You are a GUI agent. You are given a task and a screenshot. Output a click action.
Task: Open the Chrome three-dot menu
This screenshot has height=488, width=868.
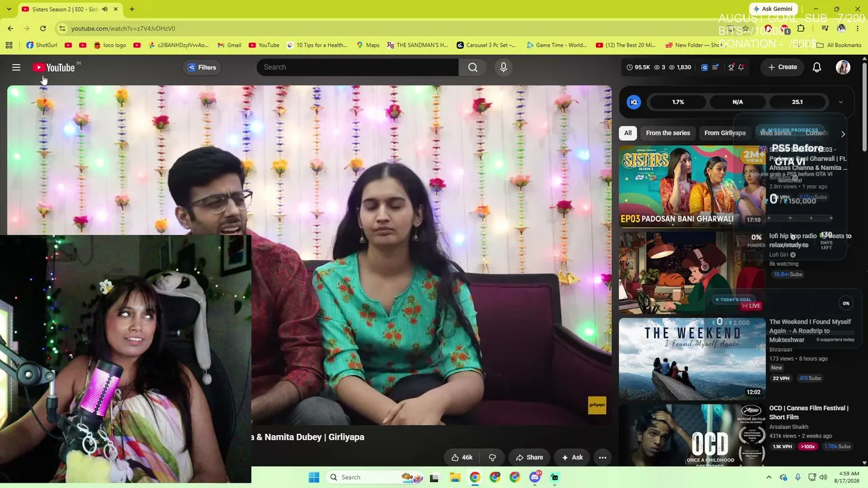(857, 28)
